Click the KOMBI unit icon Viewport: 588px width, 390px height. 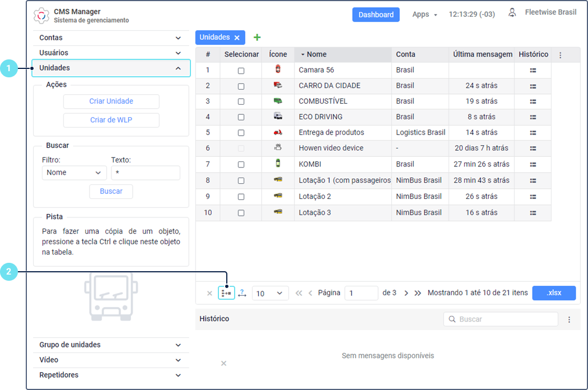(x=278, y=163)
